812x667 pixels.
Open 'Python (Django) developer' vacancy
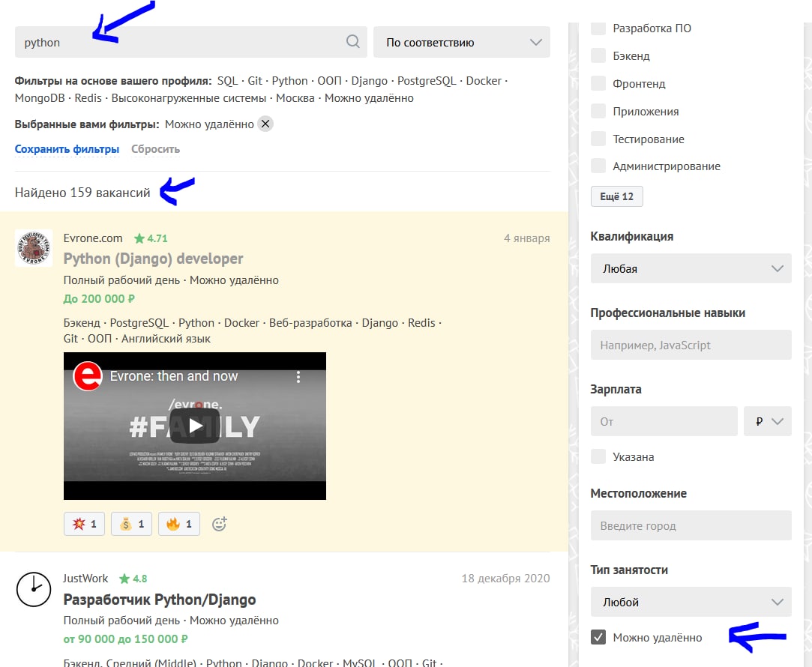click(153, 259)
